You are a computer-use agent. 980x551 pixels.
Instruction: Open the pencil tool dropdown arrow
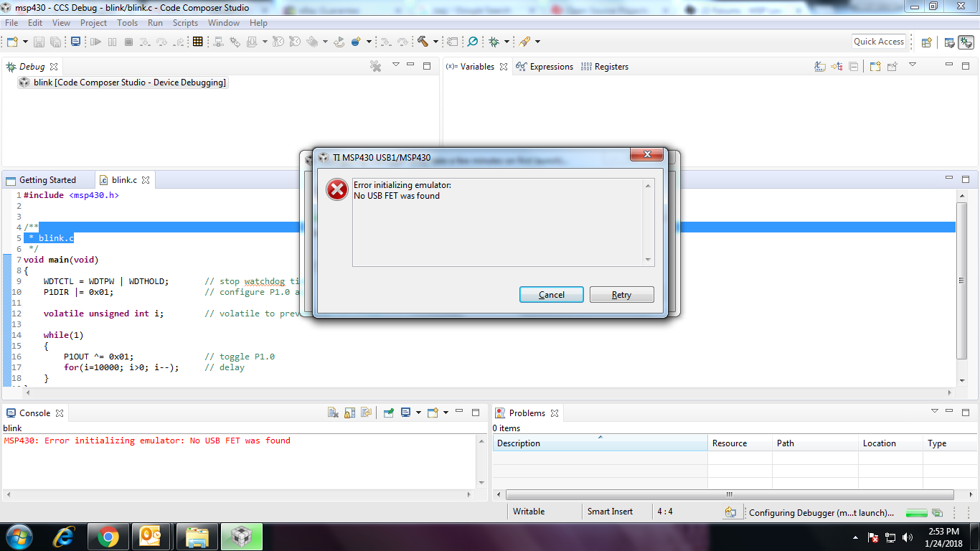tap(537, 42)
